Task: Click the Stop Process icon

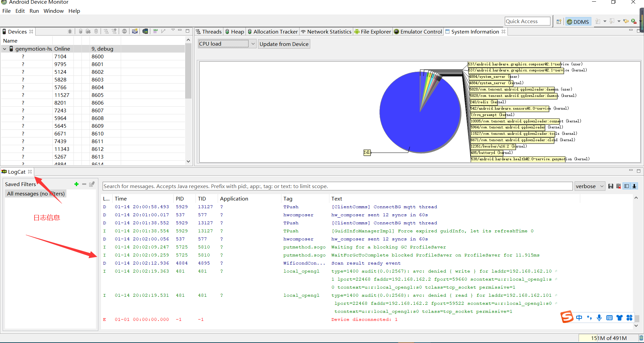Action: coord(124,31)
